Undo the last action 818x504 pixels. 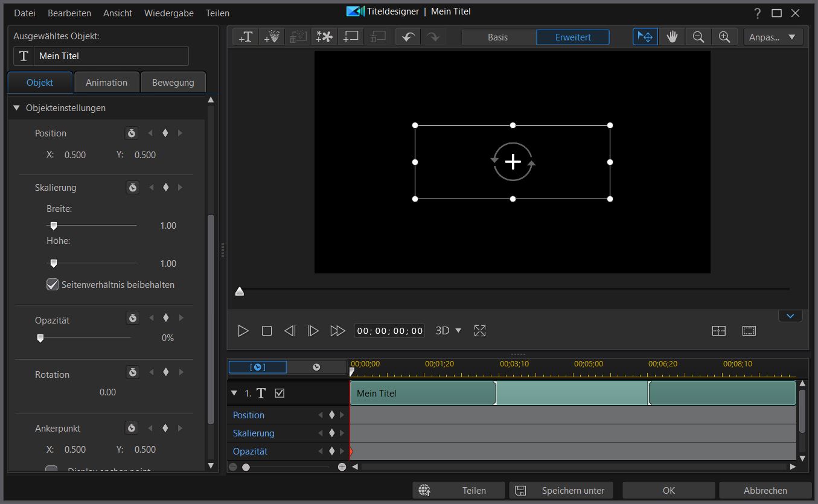(407, 36)
